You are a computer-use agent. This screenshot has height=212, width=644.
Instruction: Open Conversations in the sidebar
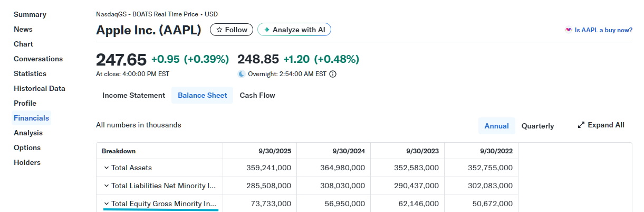point(38,59)
